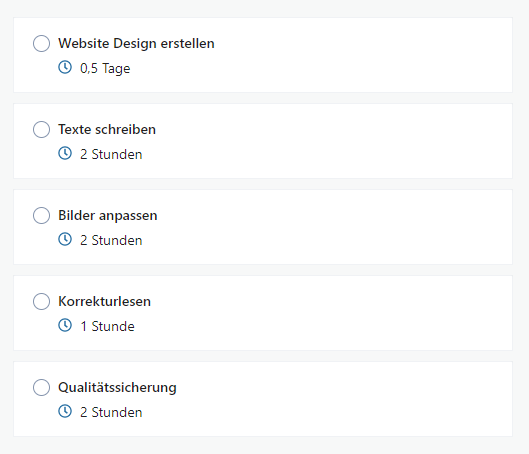This screenshot has height=454, width=529.
Task: Mark Website Design erstellen as complete
Action: [41, 44]
